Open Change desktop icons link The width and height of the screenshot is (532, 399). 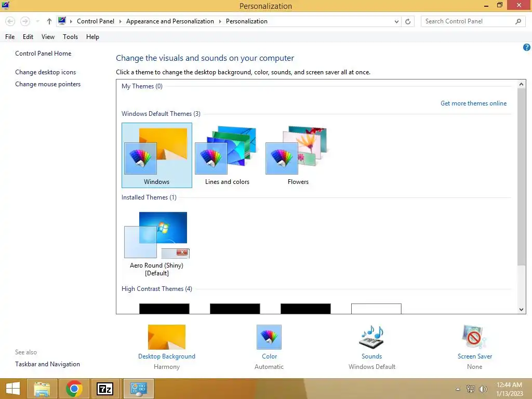tap(46, 72)
